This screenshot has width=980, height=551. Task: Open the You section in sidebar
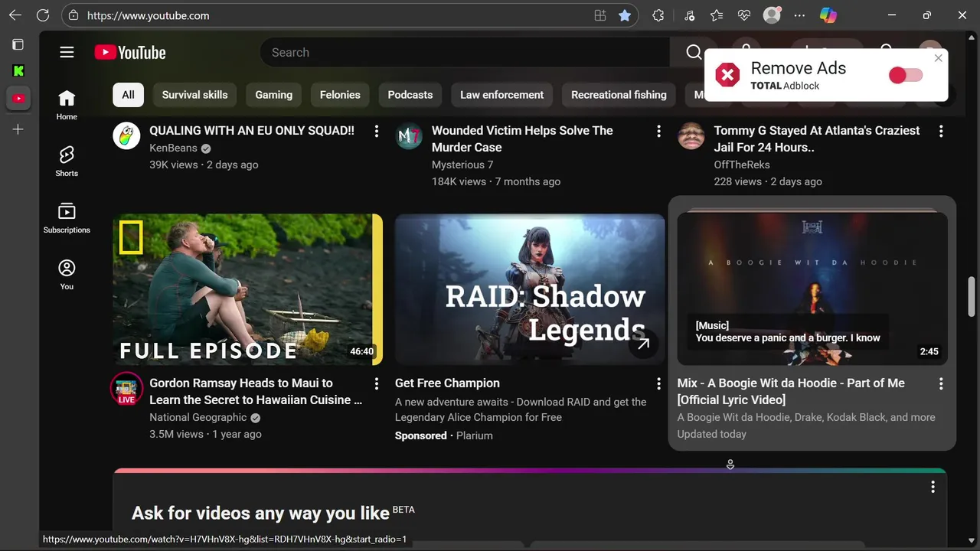[x=67, y=275]
